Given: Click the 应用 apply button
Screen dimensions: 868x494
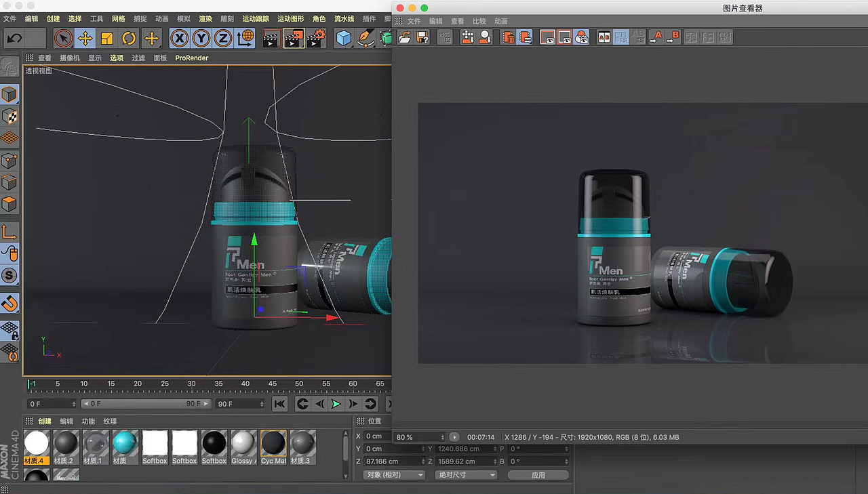Looking at the screenshot, I should click(538, 475).
